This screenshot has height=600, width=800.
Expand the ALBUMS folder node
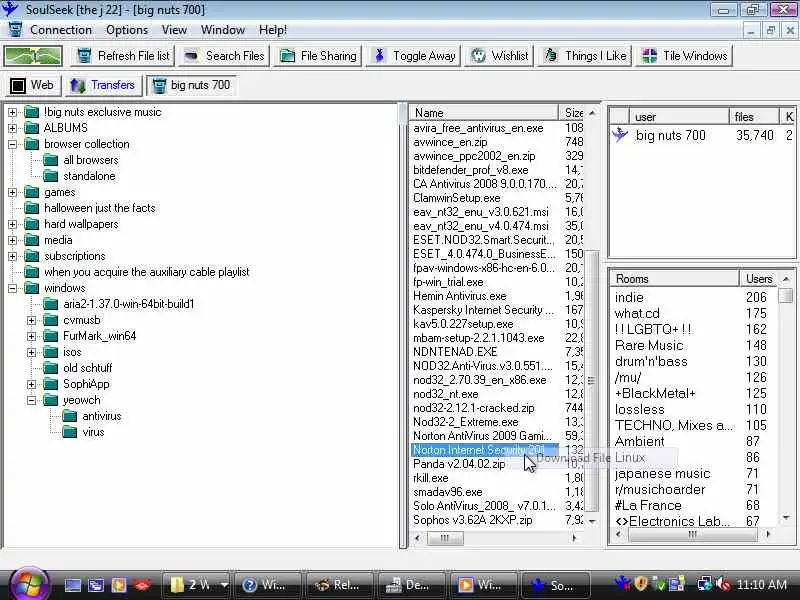pyautogui.click(x=12, y=128)
